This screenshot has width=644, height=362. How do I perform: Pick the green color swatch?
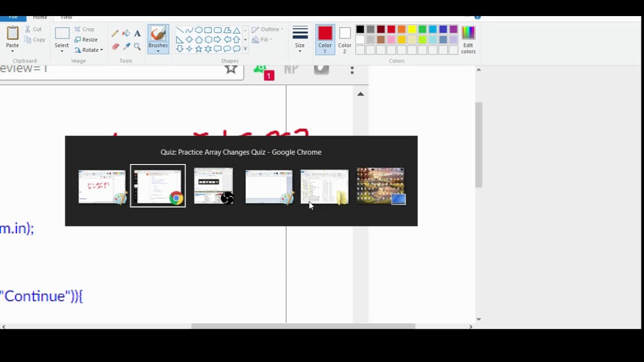point(423,30)
